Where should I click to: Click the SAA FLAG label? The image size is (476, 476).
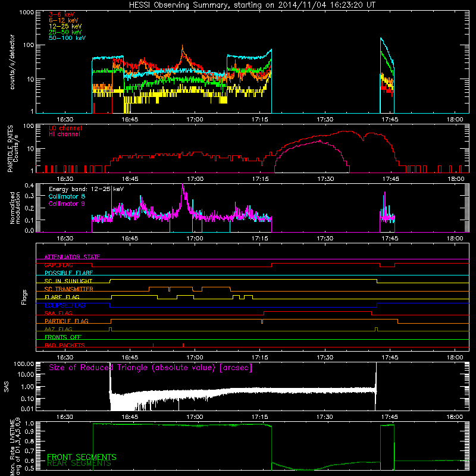coord(58,313)
